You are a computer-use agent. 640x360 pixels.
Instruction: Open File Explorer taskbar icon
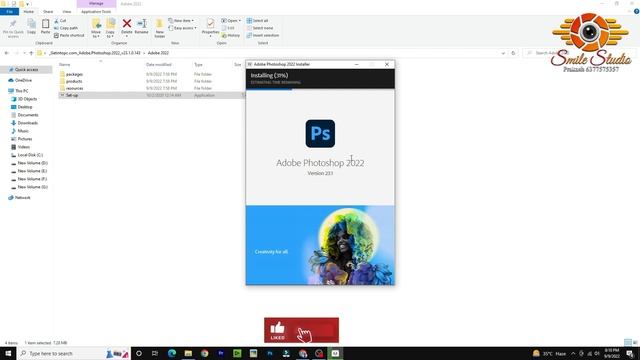pos(188,353)
